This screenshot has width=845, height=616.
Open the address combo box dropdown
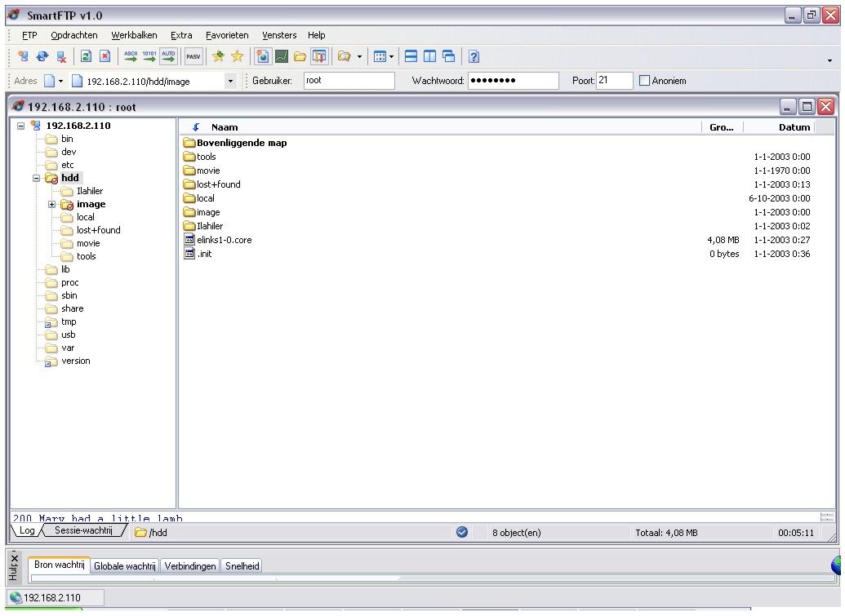click(x=231, y=82)
